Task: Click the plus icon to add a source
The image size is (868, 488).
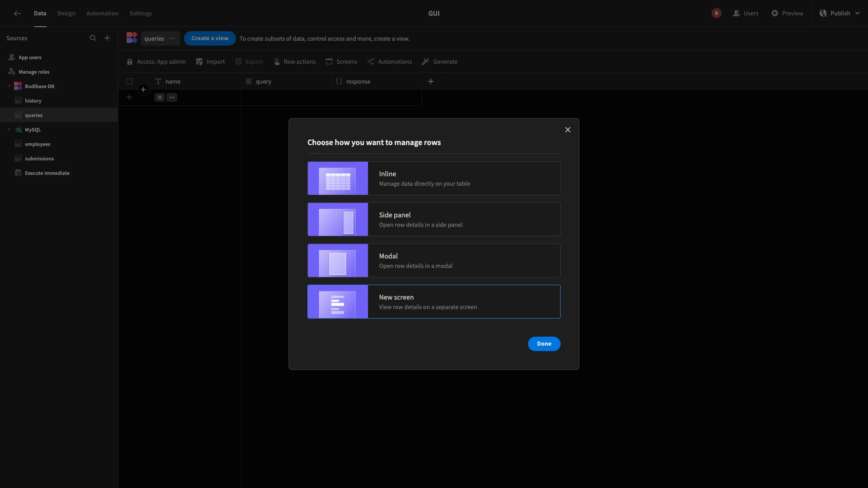Action: 107,38
